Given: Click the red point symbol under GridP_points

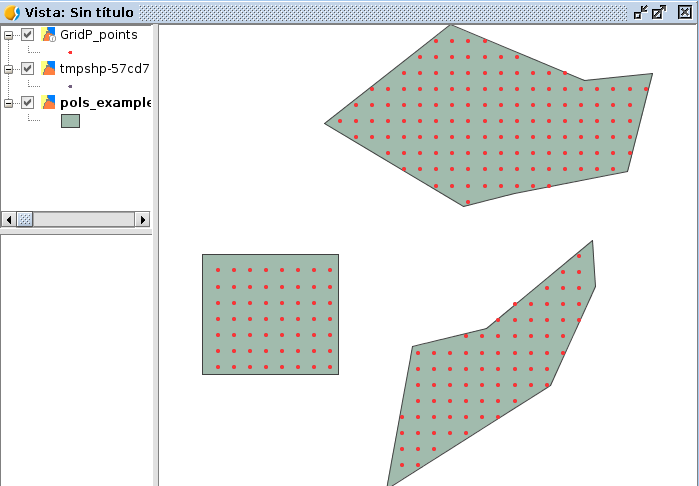Looking at the screenshot, I should pos(69,52).
